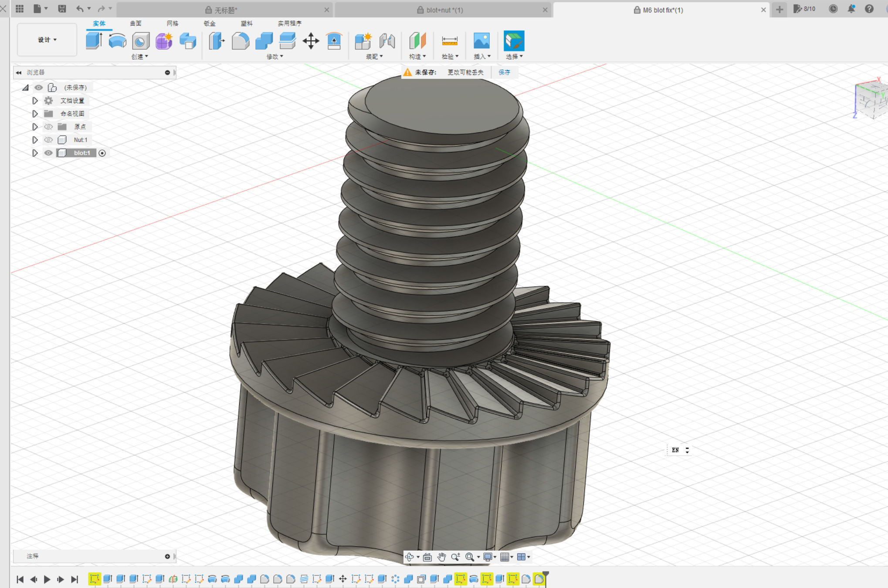Click the Move/Copy arrows icon
This screenshot has height=588, width=888.
click(x=311, y=41)
